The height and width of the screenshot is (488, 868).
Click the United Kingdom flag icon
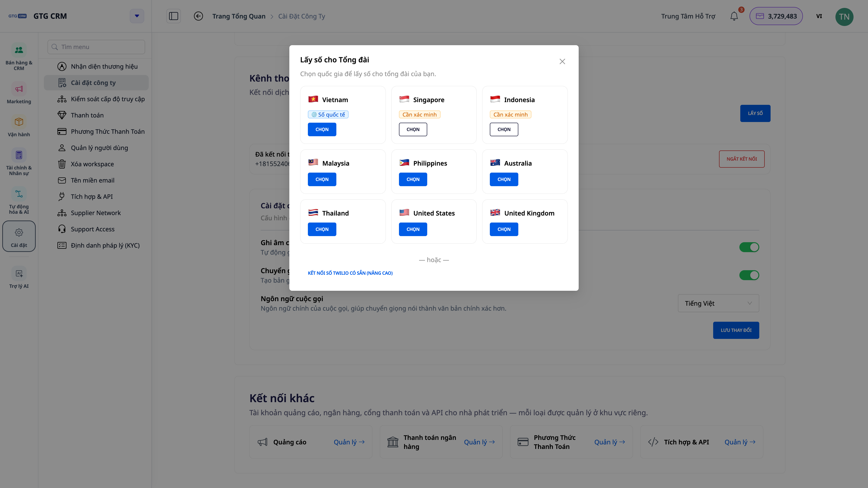[495, 213]
